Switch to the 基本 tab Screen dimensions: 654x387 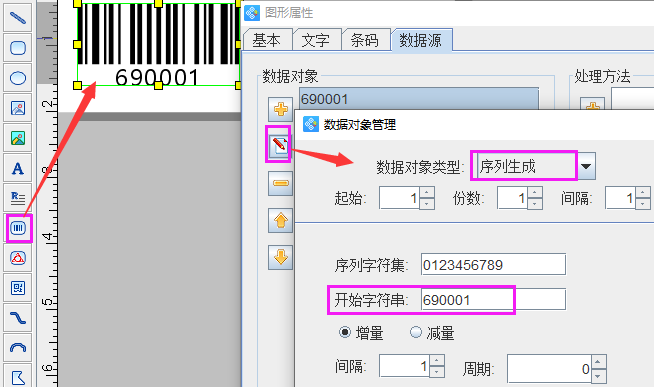tap(267, 40)
